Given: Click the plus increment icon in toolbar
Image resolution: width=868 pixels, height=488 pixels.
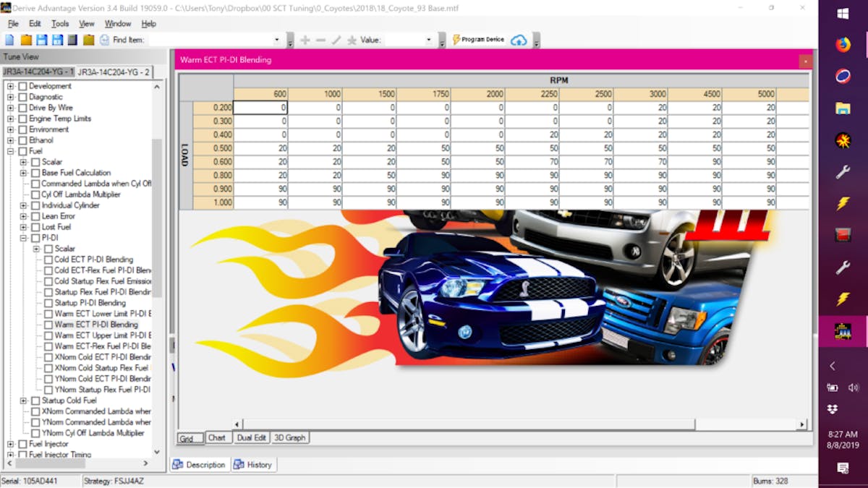Looking at the screenshot, I should pos(305,40).
